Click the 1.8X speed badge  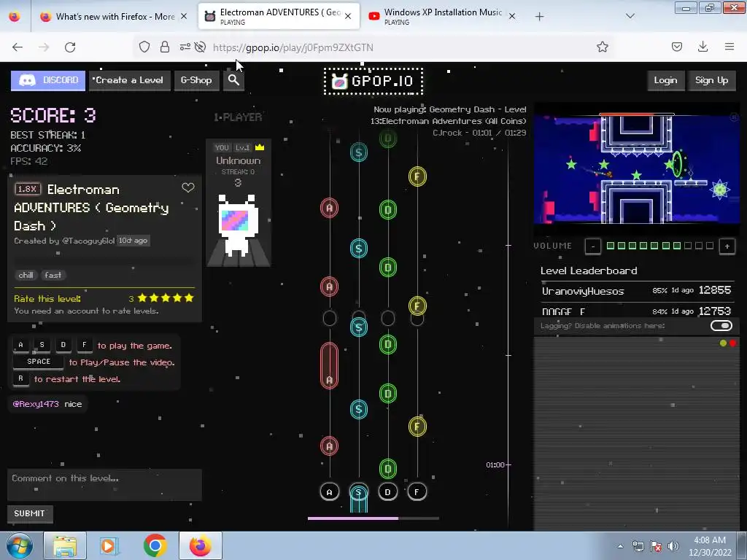coord(28,189)
